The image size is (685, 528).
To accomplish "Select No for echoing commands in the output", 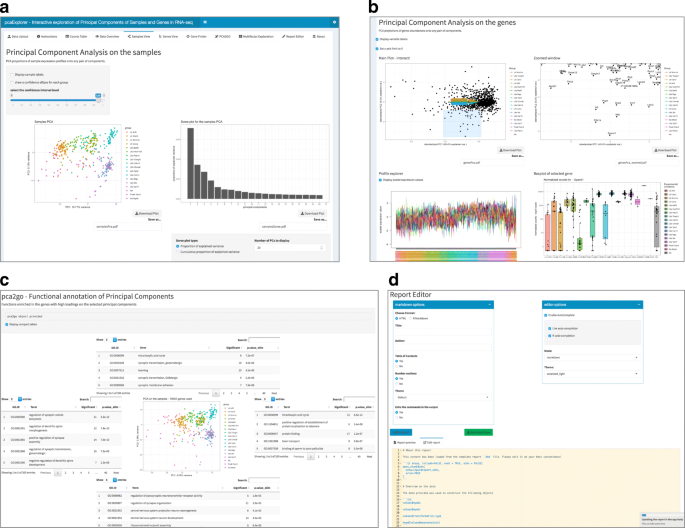I will point(397,418).
